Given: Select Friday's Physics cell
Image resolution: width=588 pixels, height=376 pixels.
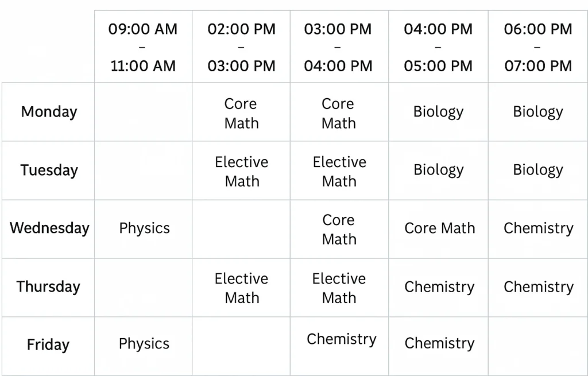Looking at the screenshot, I should [143, 346].
